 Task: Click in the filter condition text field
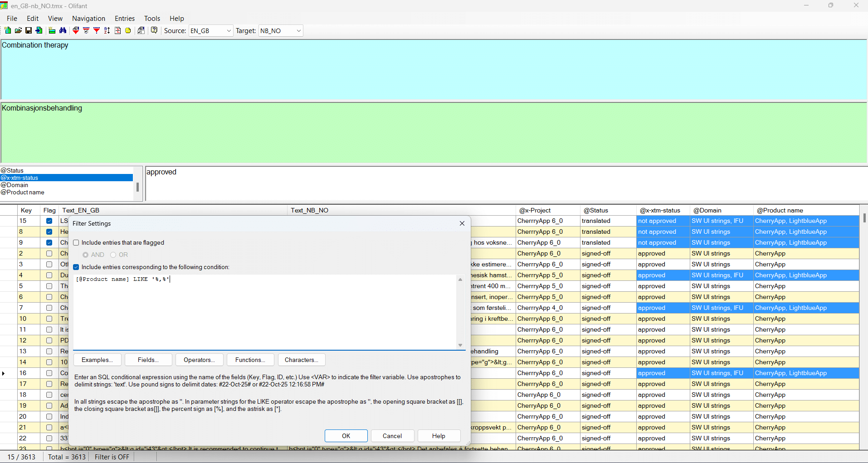click(x=265, y=312)
